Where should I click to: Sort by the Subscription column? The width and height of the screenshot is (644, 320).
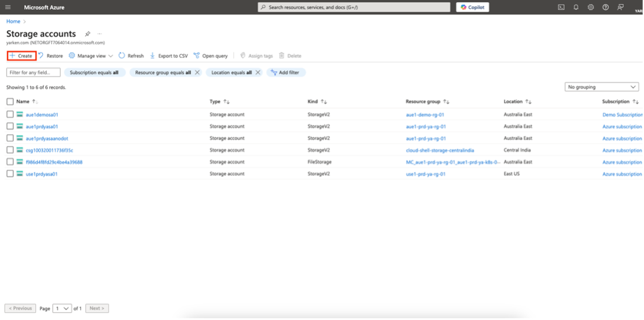click(620, 101)
